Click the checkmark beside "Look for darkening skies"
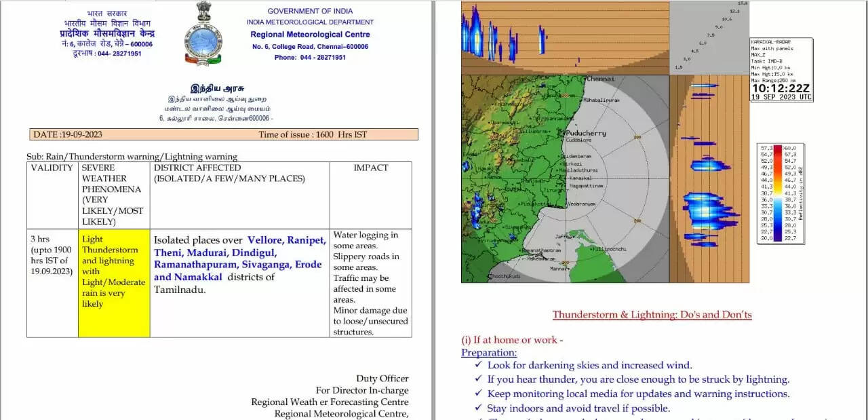The width and height of the screenshot is (868, 420). (x=479, y=365)
